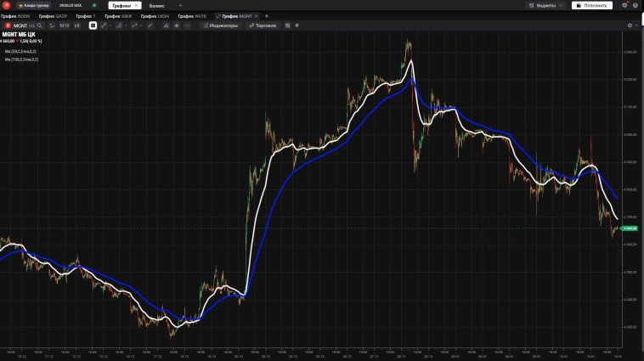Click the red Alfa logo icon
This screenshot has width=644, height=361.
[x=6, y=5]
